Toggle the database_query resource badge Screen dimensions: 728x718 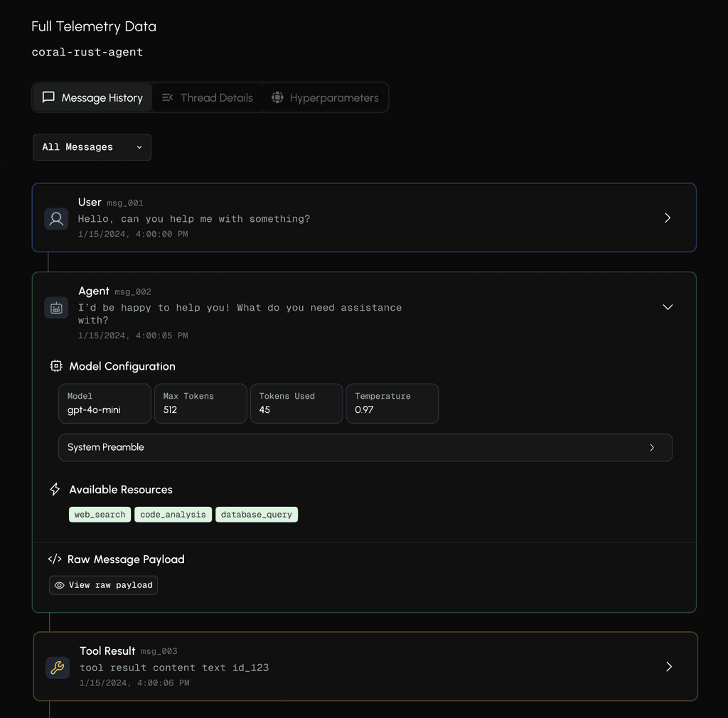pyautogui.click(x=257, y=514)
